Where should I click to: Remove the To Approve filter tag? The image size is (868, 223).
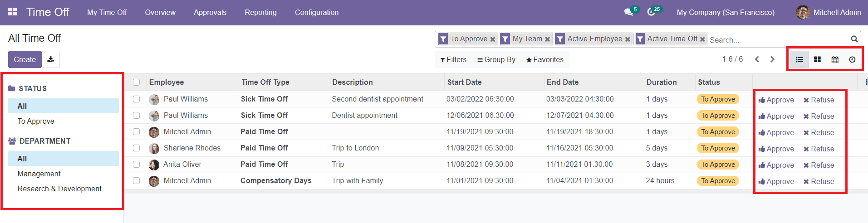pyautogui.click(x=492, y=39)
